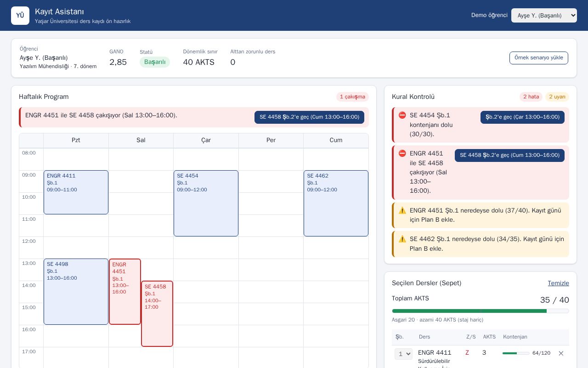The width and height of the screenshot is (588, 368).
Task: Open the Demo öğrenci selector dropdown
Action: pyautogui.click(x=544, y=15)
